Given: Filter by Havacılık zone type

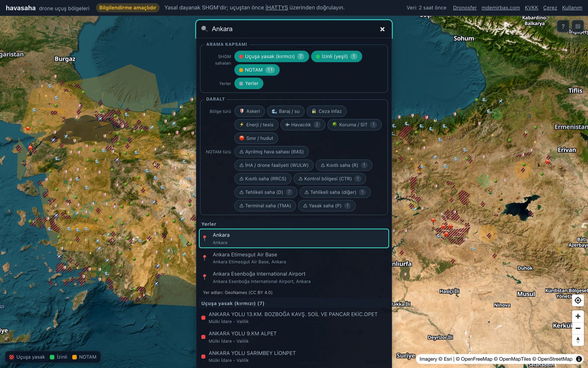Looking at the screenshot, I should click(x=303, y=125).
